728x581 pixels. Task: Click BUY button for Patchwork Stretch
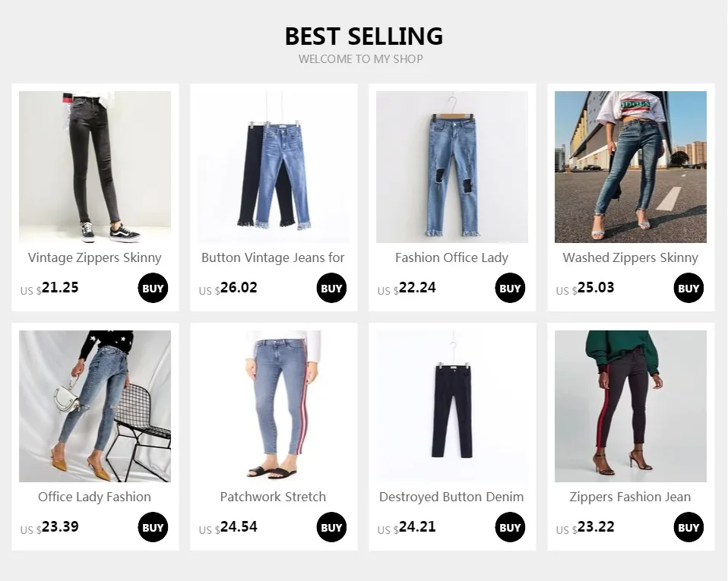(331, 527)
